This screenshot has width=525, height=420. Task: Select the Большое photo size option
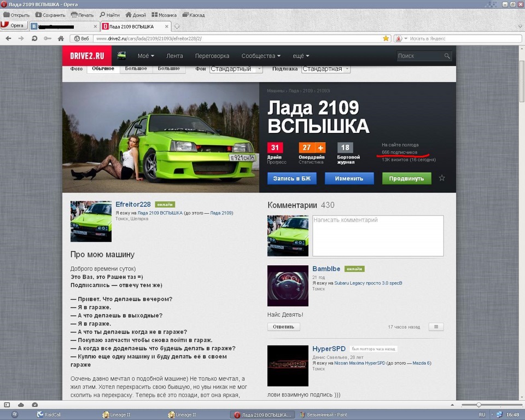click(x=136, y=69)
